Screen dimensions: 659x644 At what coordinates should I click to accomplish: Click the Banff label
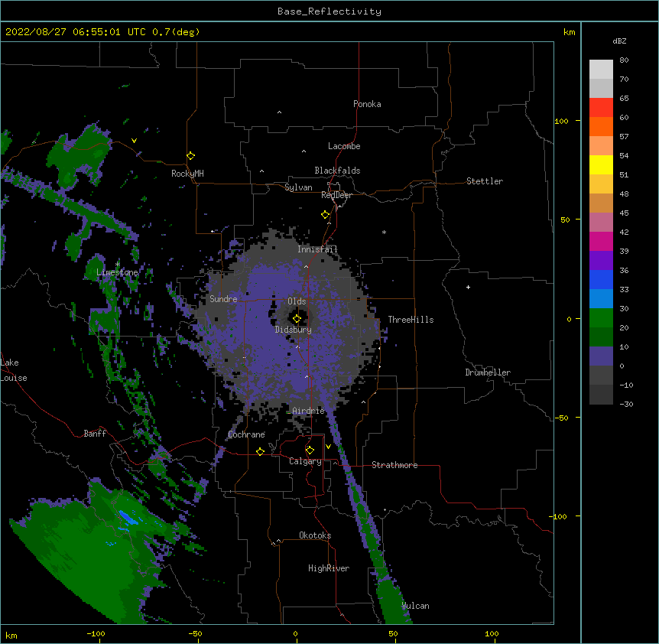95,434
